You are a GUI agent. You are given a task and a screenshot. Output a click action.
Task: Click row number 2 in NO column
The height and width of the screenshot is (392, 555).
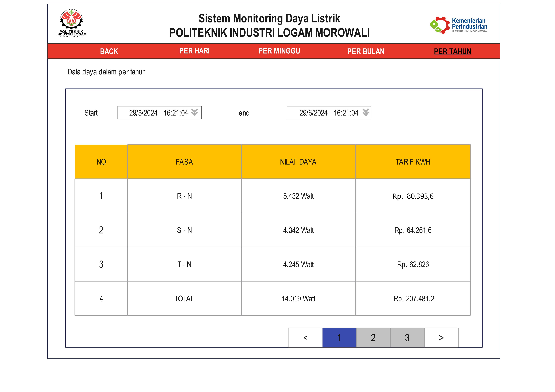[x=101, y=230]
